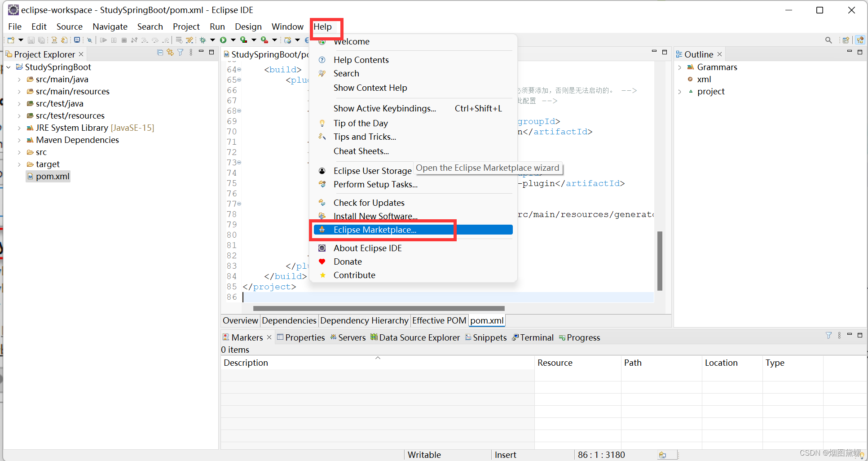The width and height of the screenshot is (868, 461).
Task: Expand the project node in Outline
Action: 680,91
